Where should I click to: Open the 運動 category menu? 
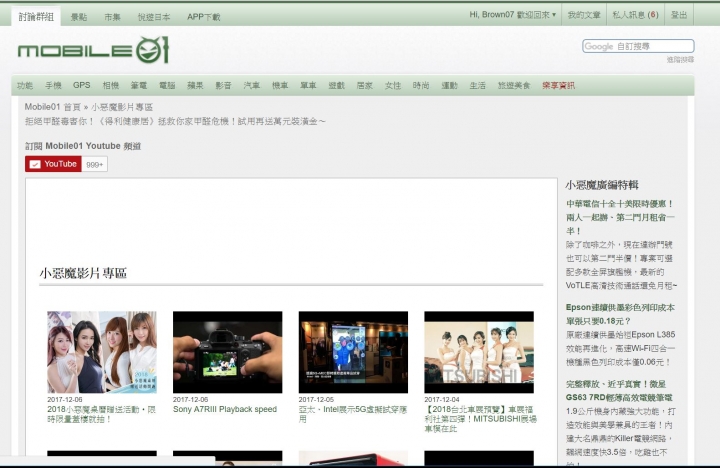[x=450, y=85]
